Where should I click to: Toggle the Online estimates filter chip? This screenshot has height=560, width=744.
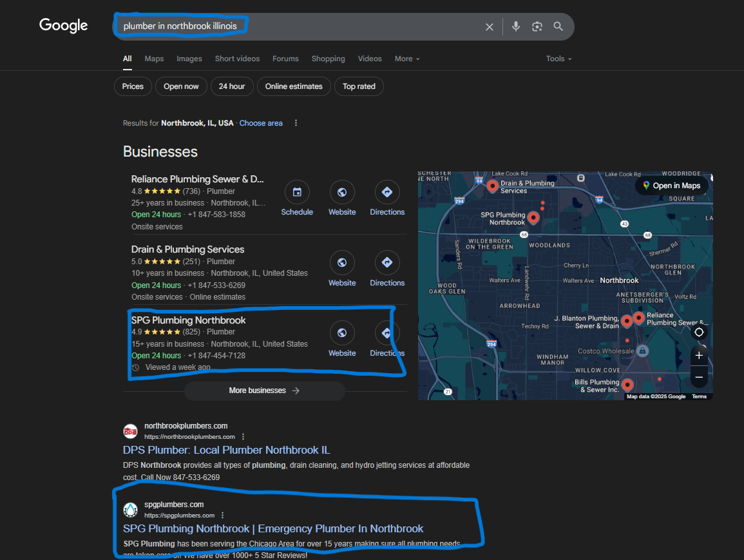point(294,86)
